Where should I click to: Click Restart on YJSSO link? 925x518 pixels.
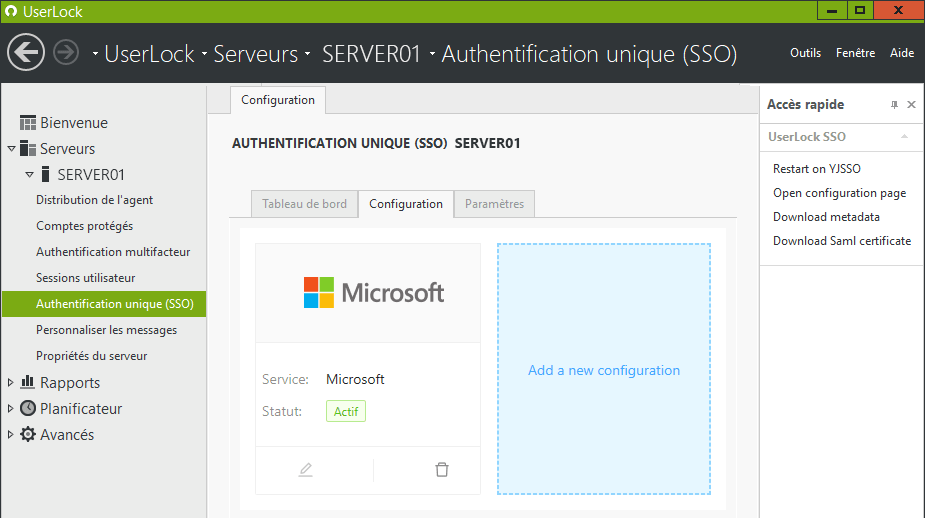pos(816,169)
